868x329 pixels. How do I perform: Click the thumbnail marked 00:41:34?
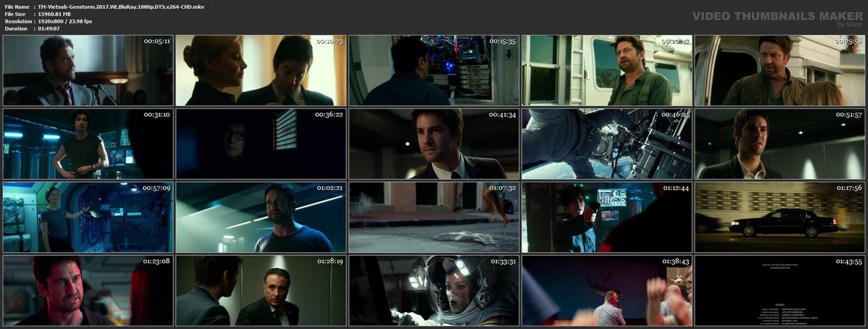point(434,144)
